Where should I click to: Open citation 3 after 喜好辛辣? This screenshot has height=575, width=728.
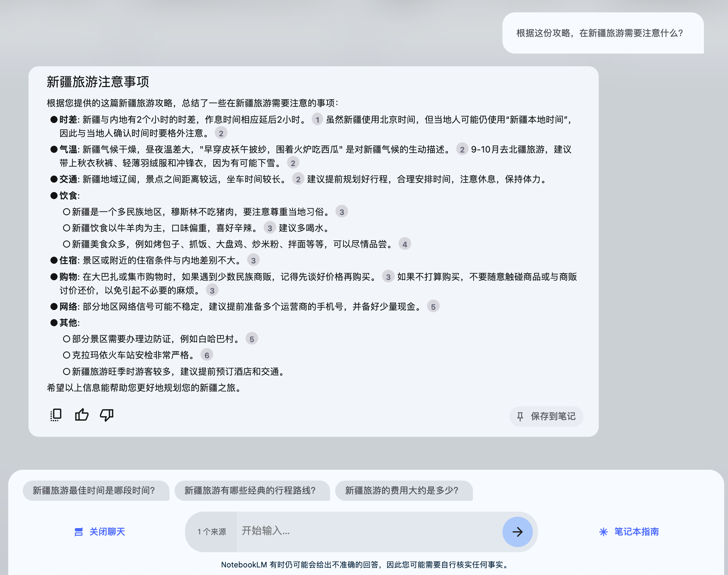click(x=270, y=228)
